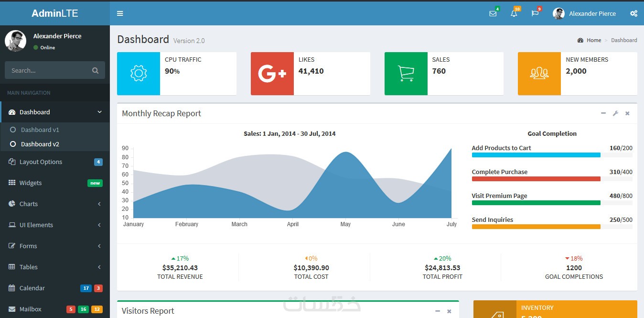Click the Sales shopping cart icon

click(406, 74)
